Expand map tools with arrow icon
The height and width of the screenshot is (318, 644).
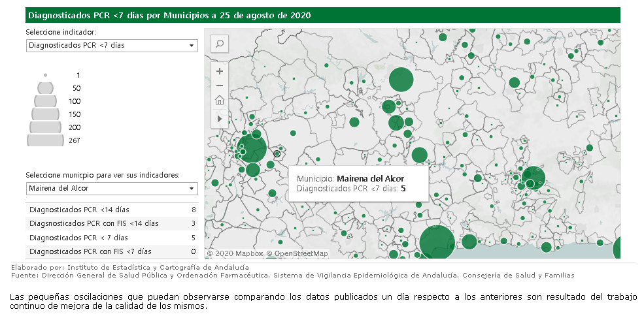220,118
